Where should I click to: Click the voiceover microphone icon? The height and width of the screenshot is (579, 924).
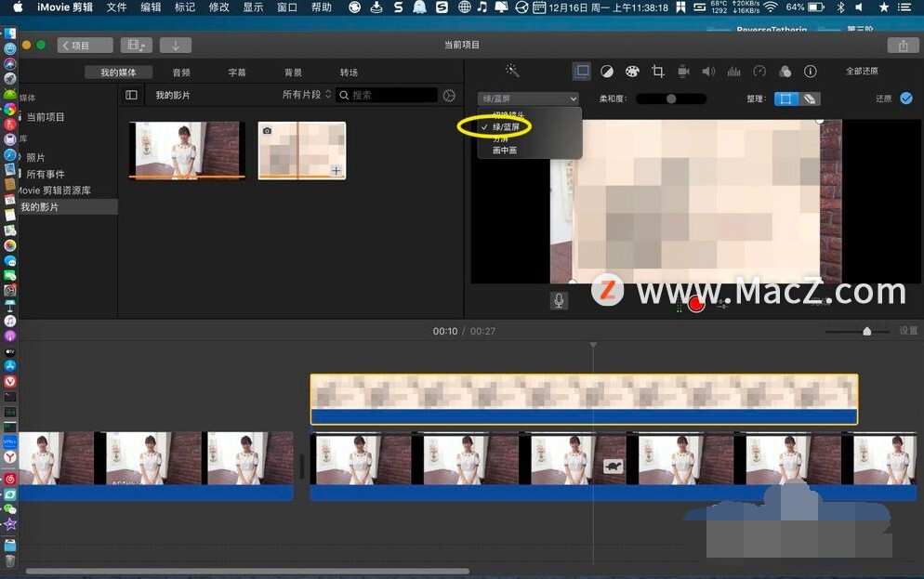coord(559,300)
